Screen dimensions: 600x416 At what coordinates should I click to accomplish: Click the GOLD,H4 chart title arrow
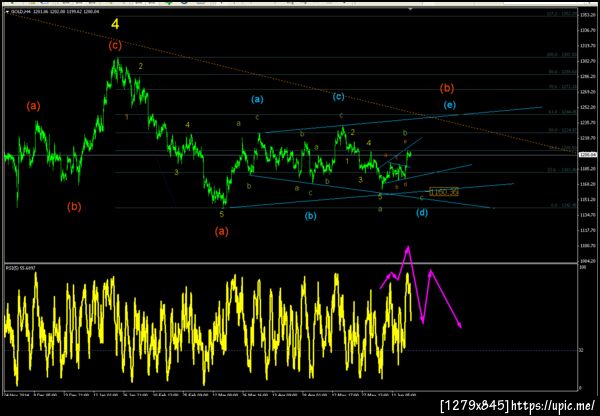7,11
